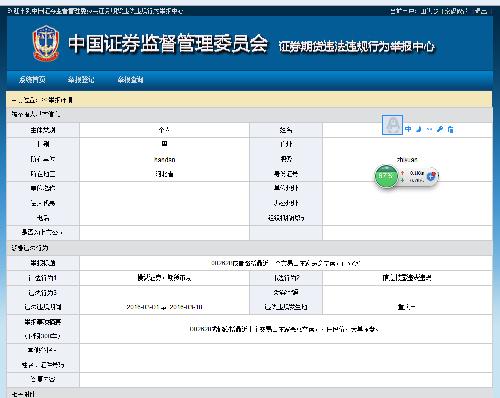Click the CSRC emblem logo
The height and width of the screenshot is (398, 500).
(46, 43)
